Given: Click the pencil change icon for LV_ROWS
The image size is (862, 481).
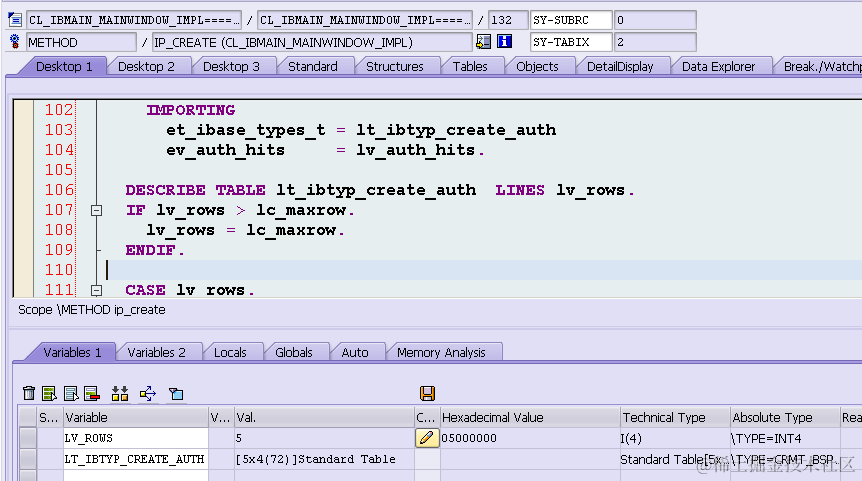Looking at the screenshot, I should (427, 438).
